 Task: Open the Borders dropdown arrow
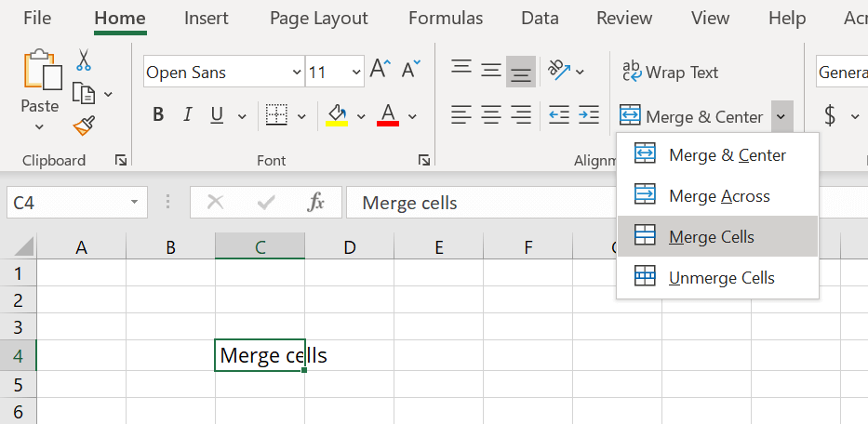coord(301,116)
